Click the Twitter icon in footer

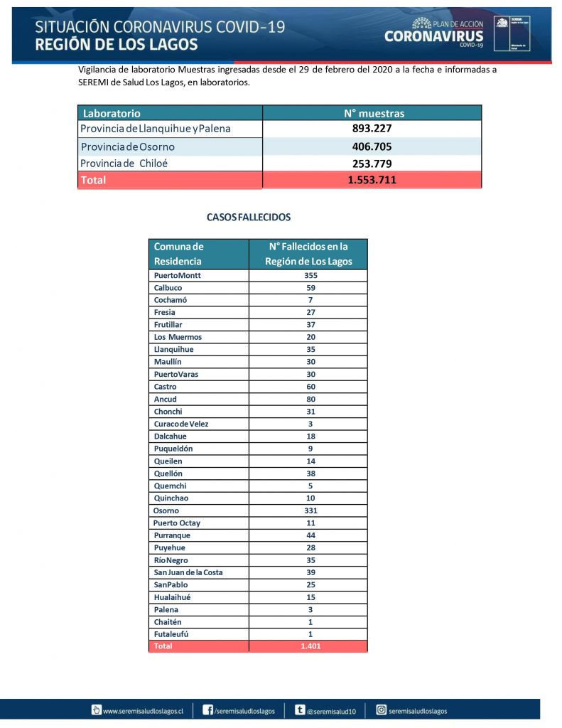point(300,710)
